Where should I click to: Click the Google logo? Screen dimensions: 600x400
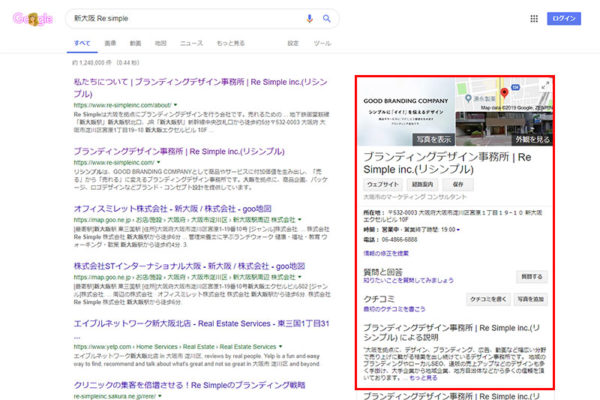pos(33,19)
